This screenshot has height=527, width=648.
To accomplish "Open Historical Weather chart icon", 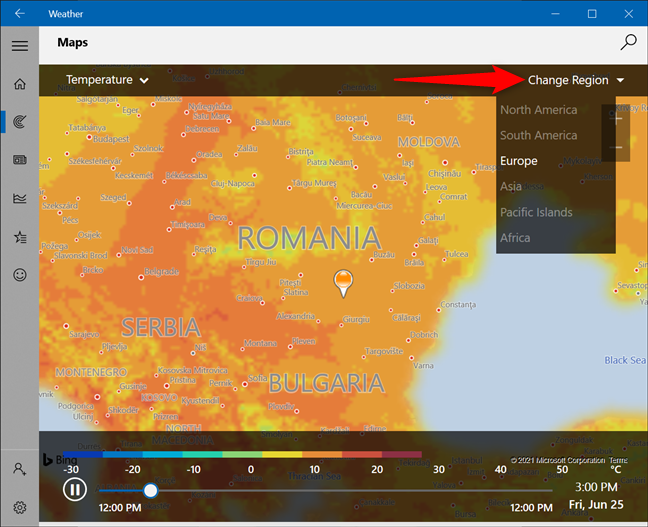I will (x=19, y=198).
